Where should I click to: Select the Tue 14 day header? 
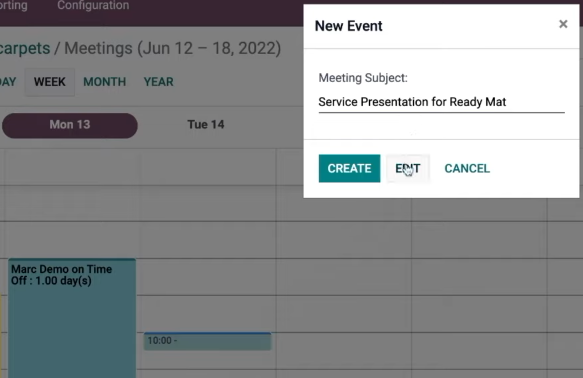tap(206, 125)
